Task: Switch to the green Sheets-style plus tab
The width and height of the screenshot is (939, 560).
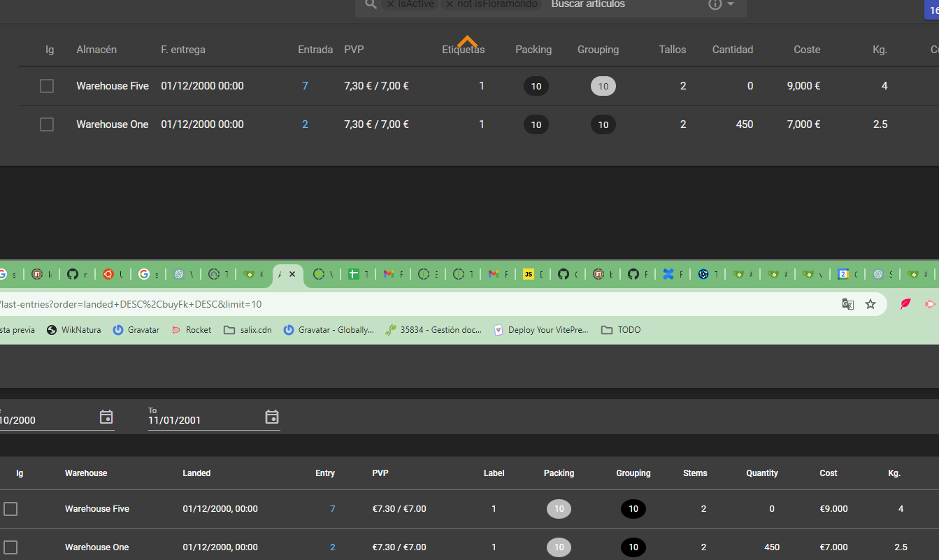Action: (x=357, y=275)
